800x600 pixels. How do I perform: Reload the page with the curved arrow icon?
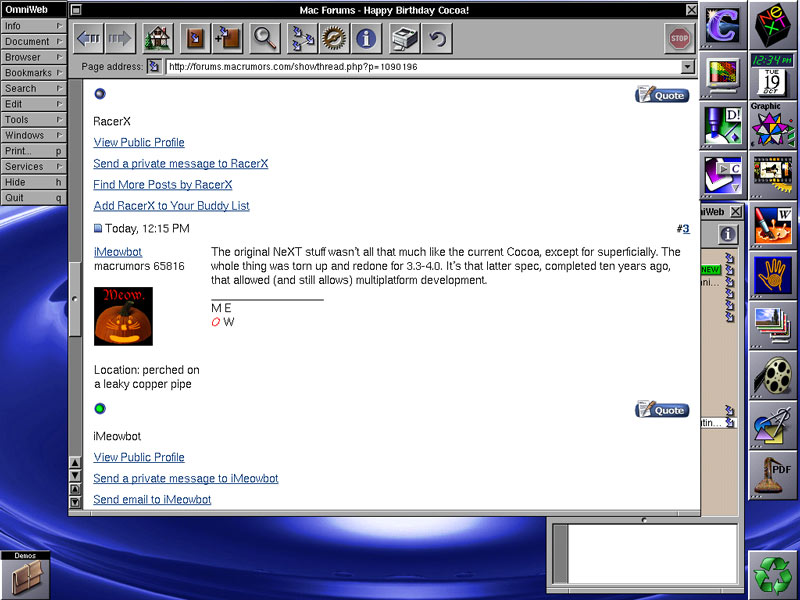pos(437,38)
